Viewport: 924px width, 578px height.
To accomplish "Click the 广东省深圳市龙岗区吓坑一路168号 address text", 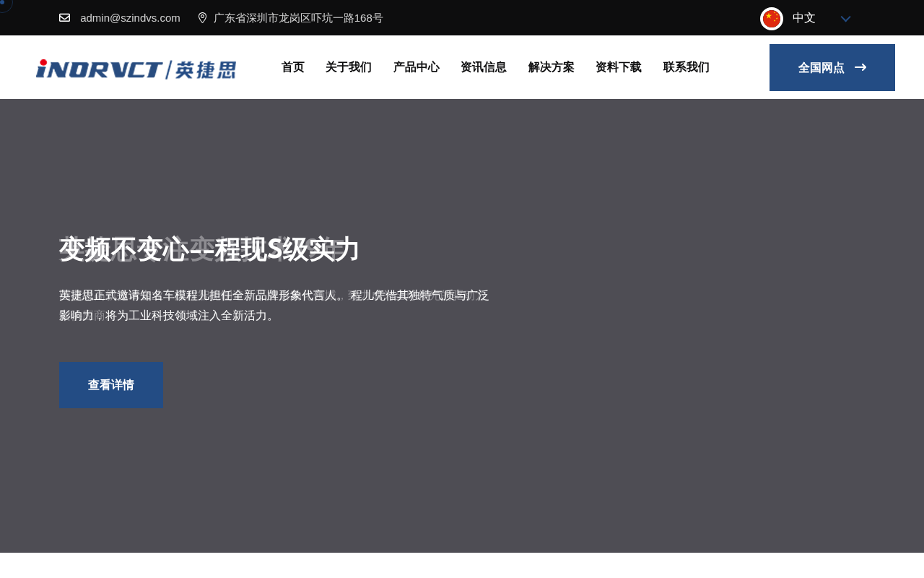I will tap(298, 18).
